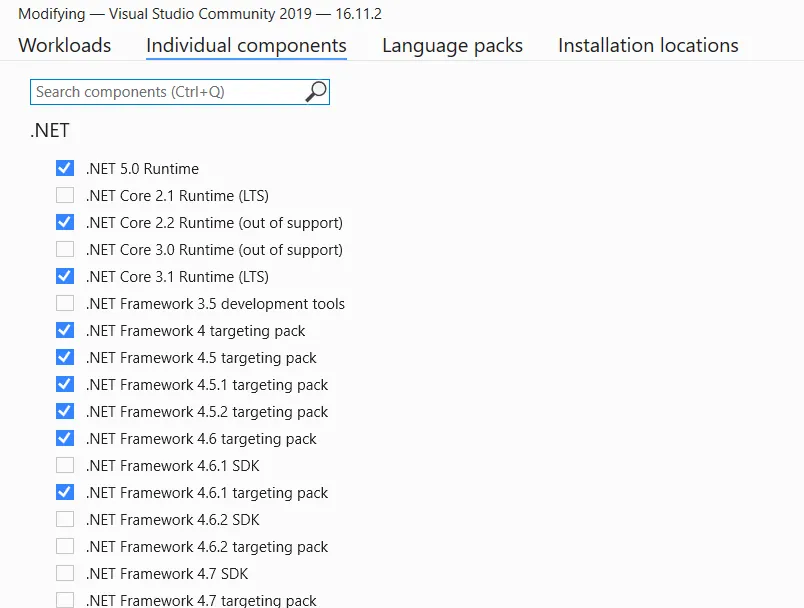Select .NET Framework 4.6.2 SDK checkbox
The image size is (804, 608).
tap(65, 519)
